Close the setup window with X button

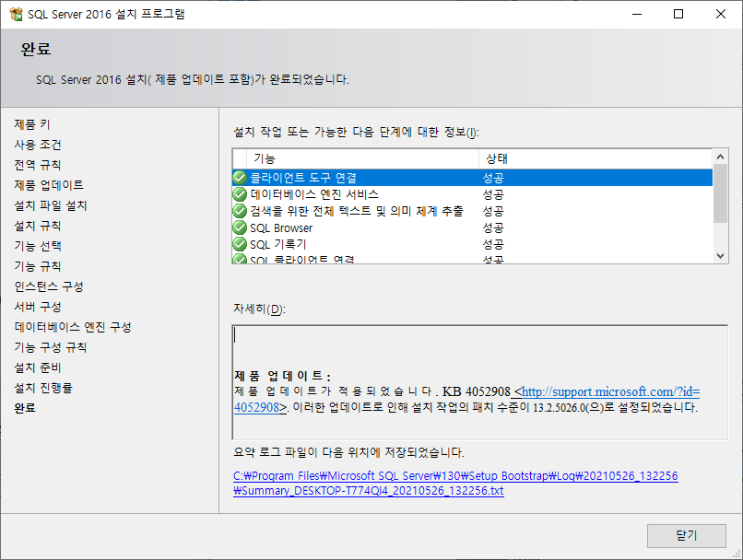click(x=720, y=14)
